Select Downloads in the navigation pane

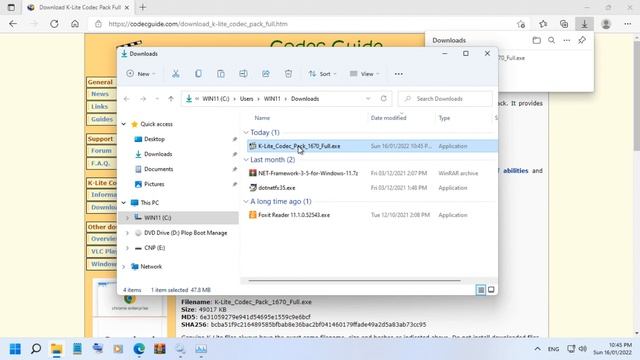tap(158, 154)
